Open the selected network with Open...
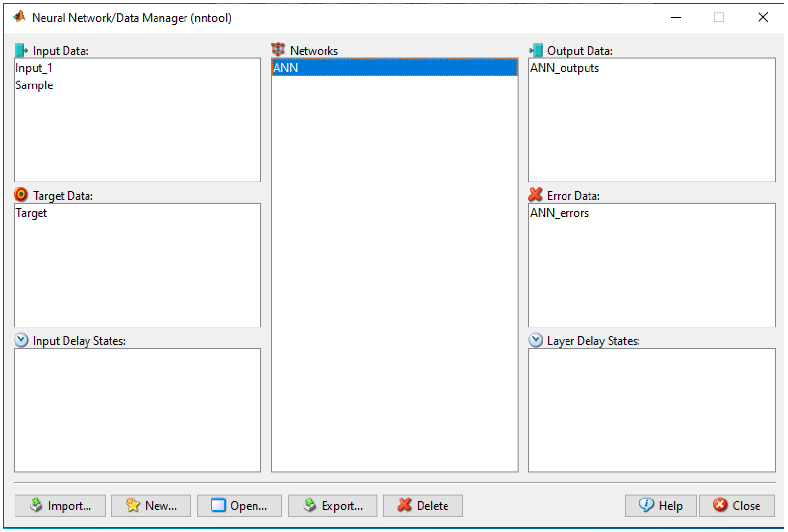788x532 pixels. click(x=239, y=506)
